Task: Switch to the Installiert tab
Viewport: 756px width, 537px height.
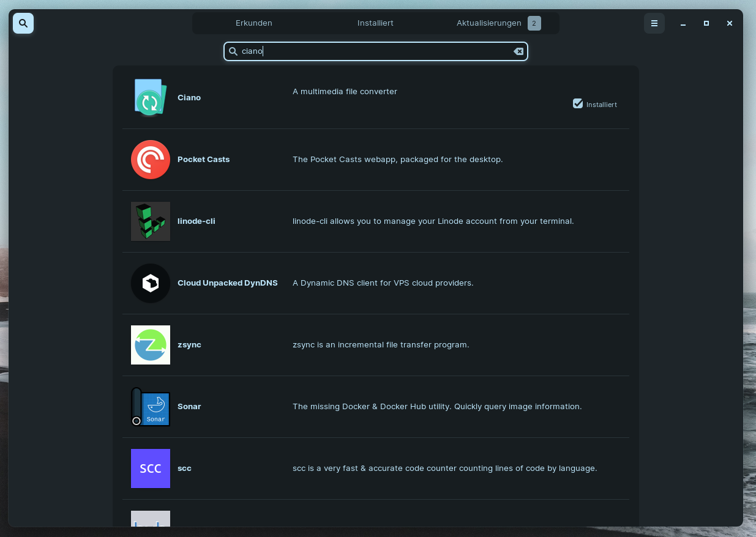Action: click(375, 23)
